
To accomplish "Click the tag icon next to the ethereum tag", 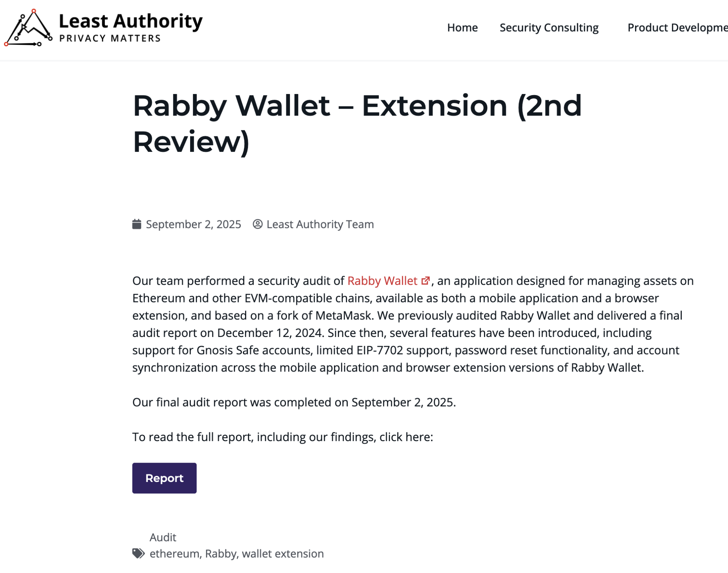I will coord(138,553).
